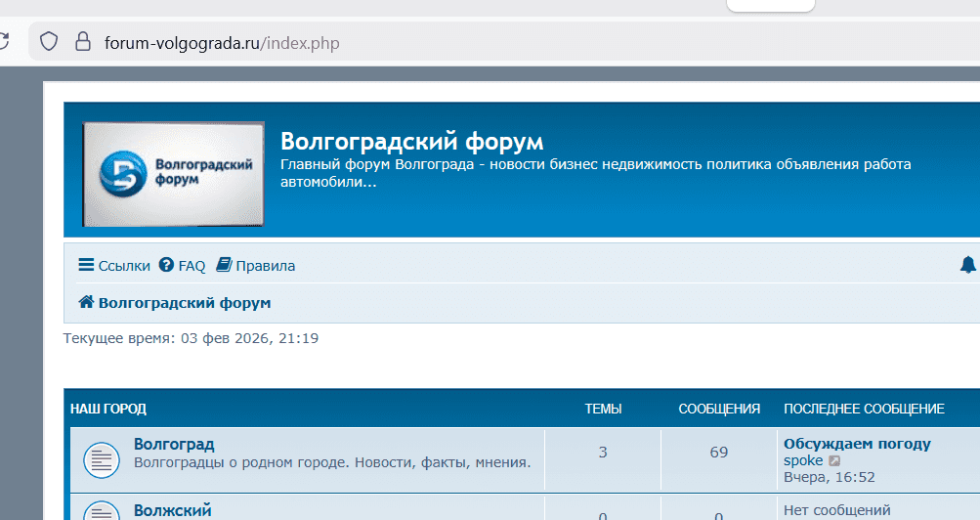This screenshot has width=980, height=520.
Task: Open the Волжский forum
Action: [x=173, y=510]
